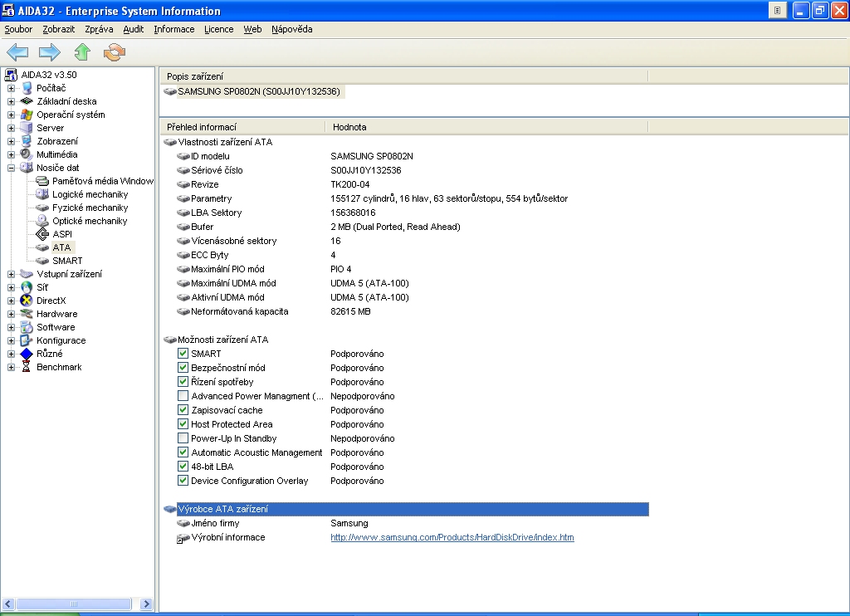Expand the Software tree node

pyautogui.click(x=12, y=327)
